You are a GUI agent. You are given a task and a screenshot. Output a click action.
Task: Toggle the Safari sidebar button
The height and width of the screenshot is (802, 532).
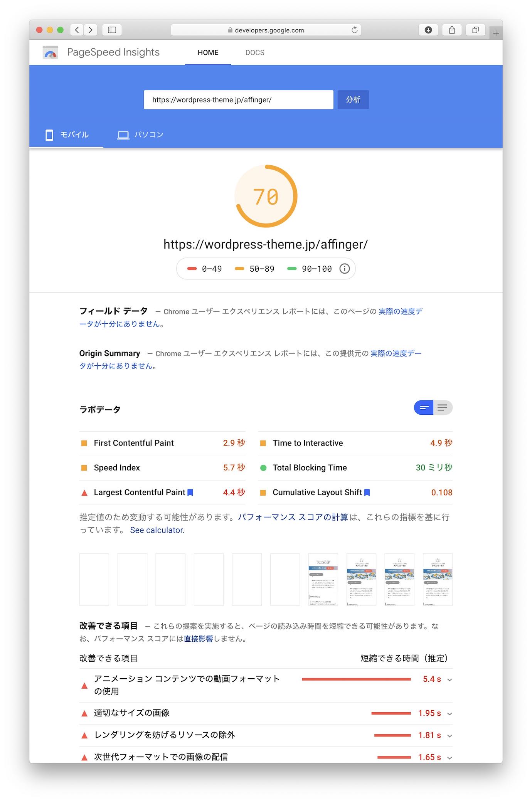pyautogui.click(x=112, y=30)
